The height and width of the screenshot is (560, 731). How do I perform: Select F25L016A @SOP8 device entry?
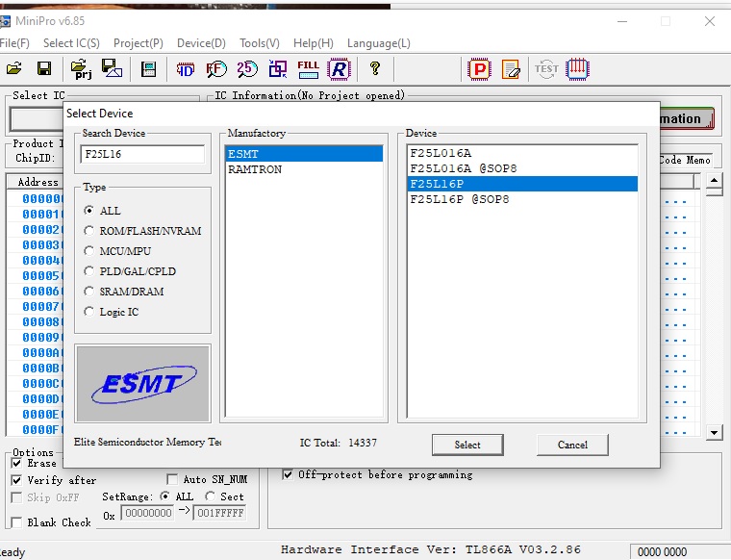tap(522, 168)
